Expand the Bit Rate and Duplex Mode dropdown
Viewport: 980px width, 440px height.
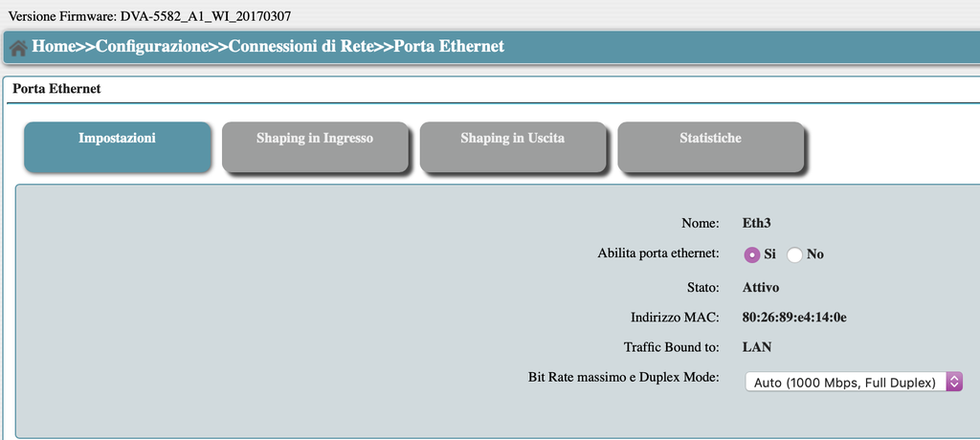854,382
